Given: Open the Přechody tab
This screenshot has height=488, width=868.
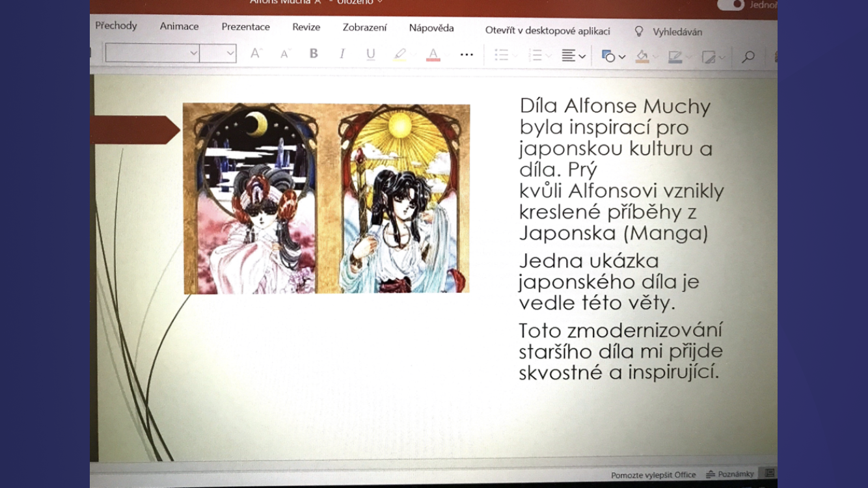Looking at the screenshot, I should (116, 25).
